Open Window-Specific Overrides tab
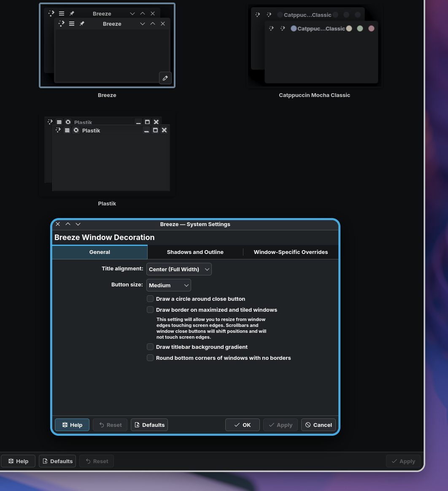The width and height of the screenshot is (448, 491). point(291,252)
